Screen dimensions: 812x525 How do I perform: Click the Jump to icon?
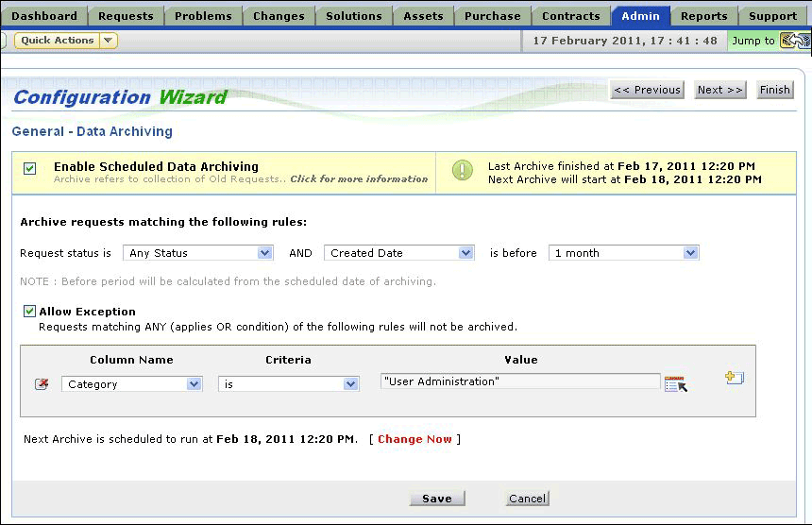point(795,41)
